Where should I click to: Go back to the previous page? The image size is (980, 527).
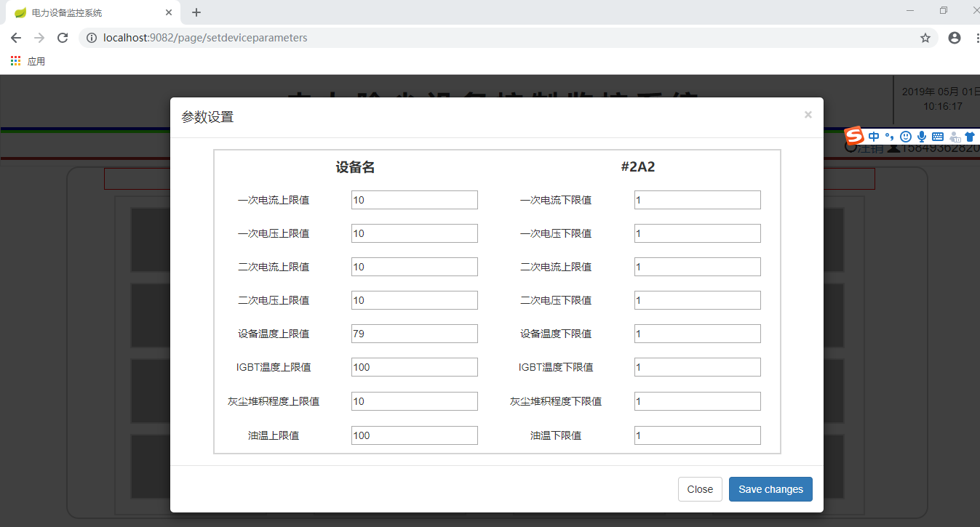click(x=16, y=38)
